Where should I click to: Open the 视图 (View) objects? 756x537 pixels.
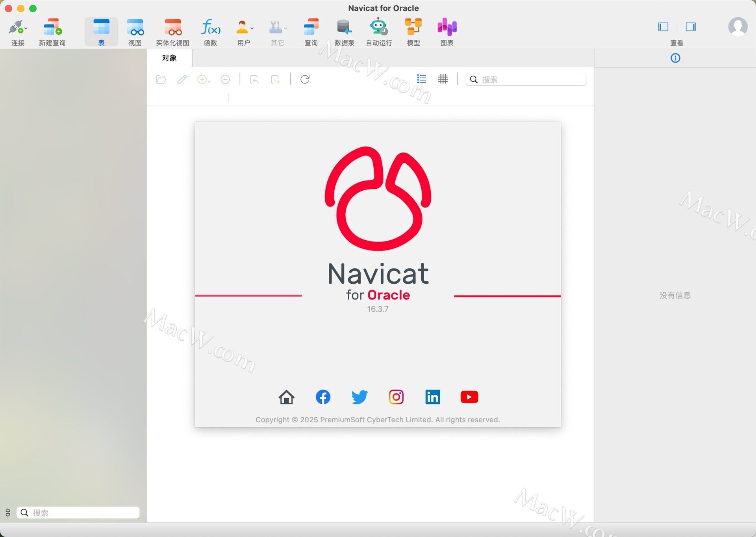coord(135,32)
